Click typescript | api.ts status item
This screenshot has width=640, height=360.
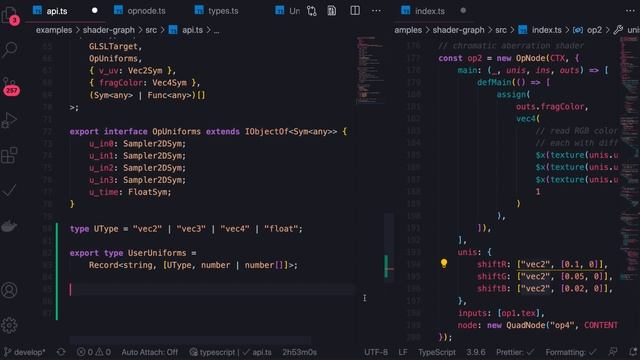click(x=231, y=352)
